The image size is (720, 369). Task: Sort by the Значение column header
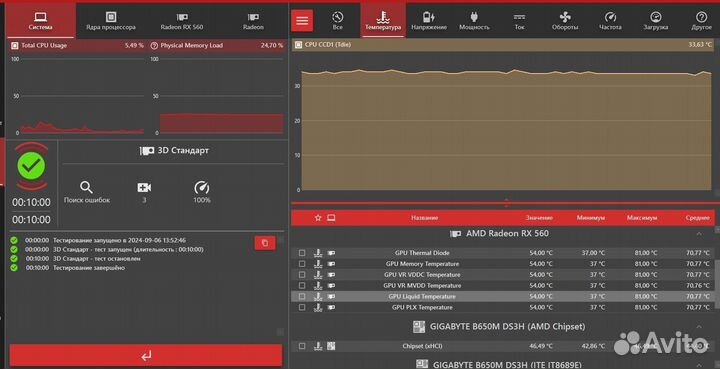[539, 218]
